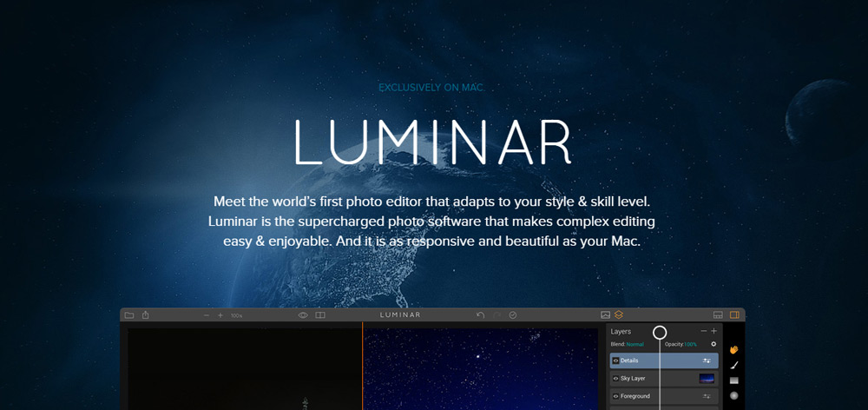The height and width of the screenshot is (410, 868).
Task: Open the folder icon in Luminar toolbar
Action: pyautogui.click(x=129, y=315)
